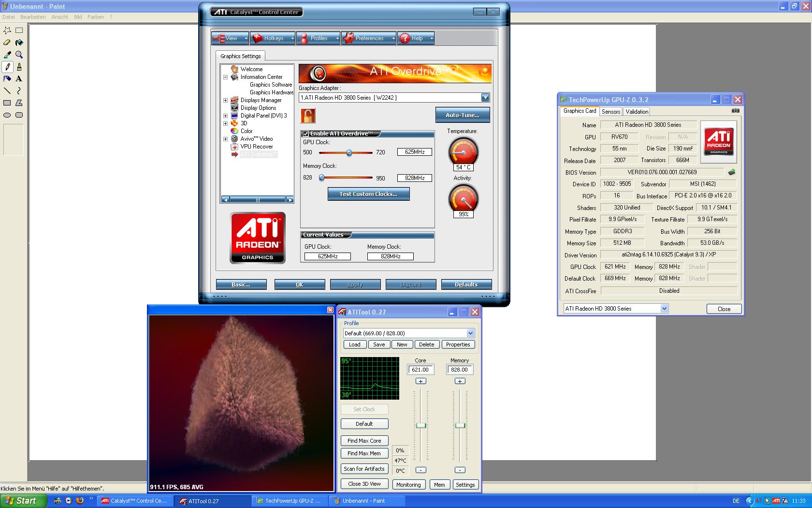This screenshot has height=508, width=812.
Task: Open the Monitoring window in ATITool
Action: coord(408,485)
